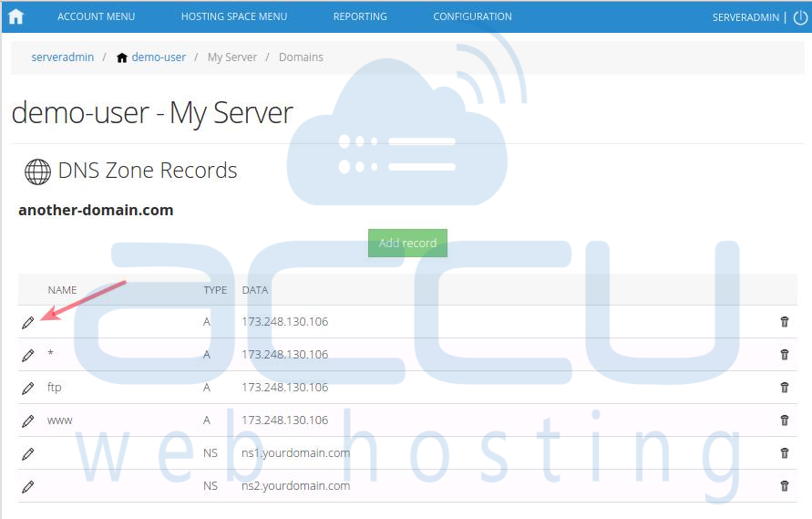Open the Account Menu

tap(96, 16)
